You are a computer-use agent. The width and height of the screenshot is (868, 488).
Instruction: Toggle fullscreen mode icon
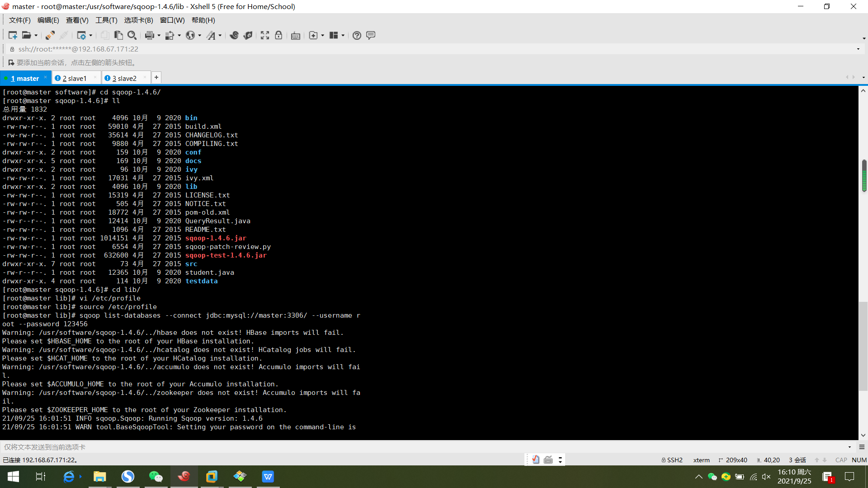[265, 35]
